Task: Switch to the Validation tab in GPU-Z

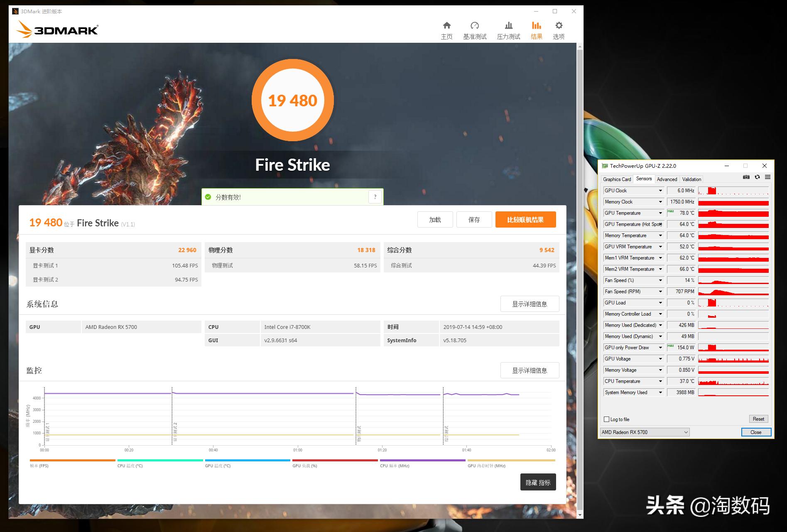Action: click(x=691, y=179)
